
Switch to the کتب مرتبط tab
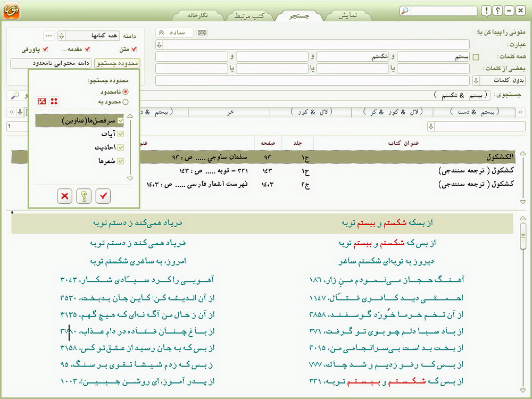coord(249,15)
